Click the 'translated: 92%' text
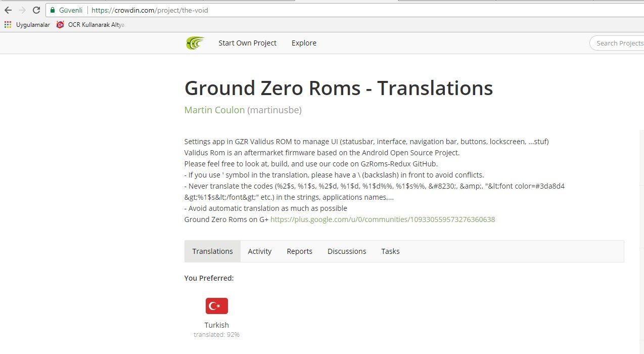644x354 pixels. click(x=217, y=335)
